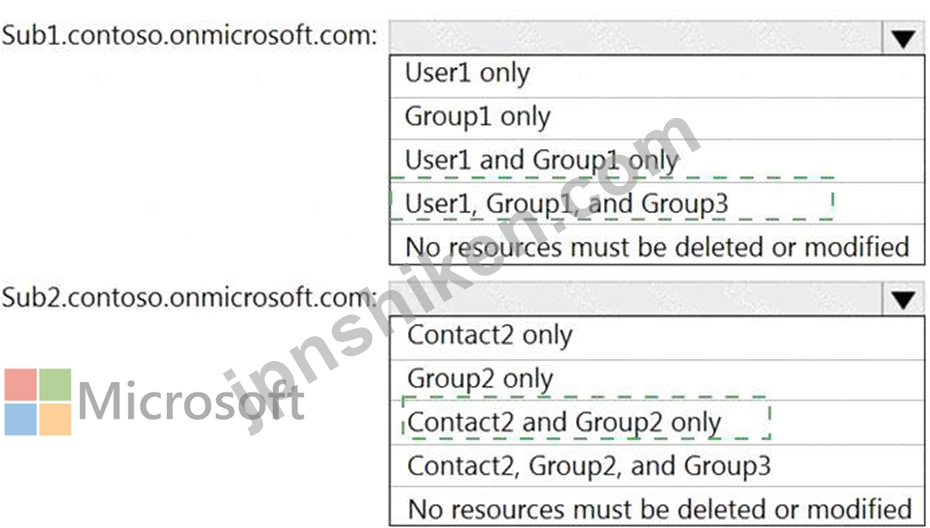Pick Sub2 'No resources must be deleted or modified'
The width and height of the screenshot is (930, 528).
pyautogui.click(x=657, y=507)
